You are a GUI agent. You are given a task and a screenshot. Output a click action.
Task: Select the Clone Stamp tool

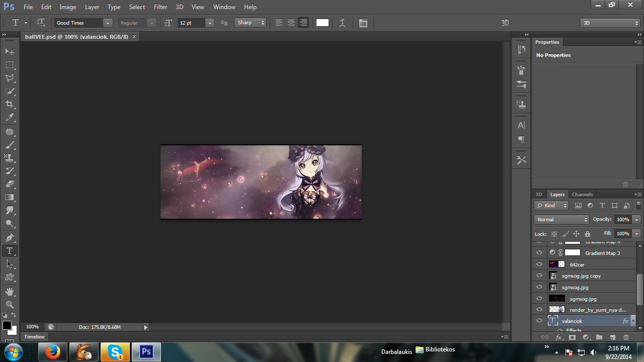coord(10,158)
